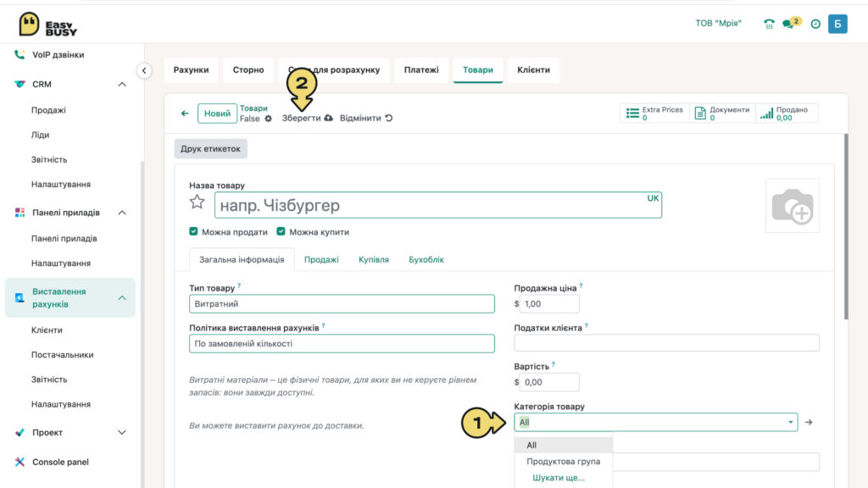Focus the Назва товару input field

tap(438, 205)
